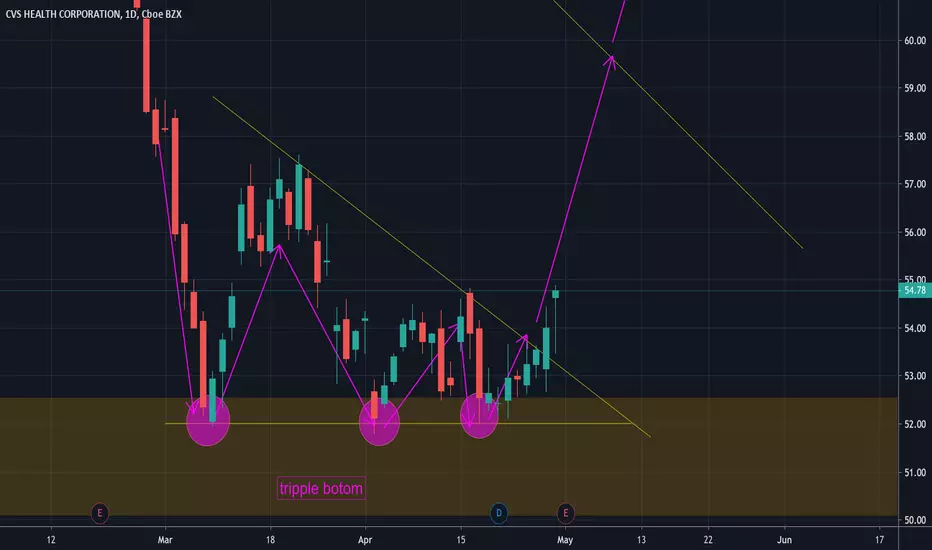Click the 56.00 price axis label
The image size is (932, 550).
[x=915, y=232]
